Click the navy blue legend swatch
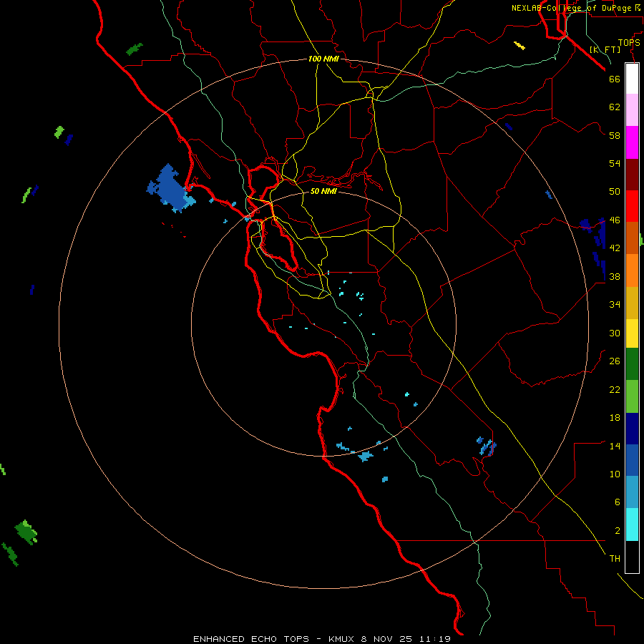Viewport: 644px width, 644px height. 632,429
